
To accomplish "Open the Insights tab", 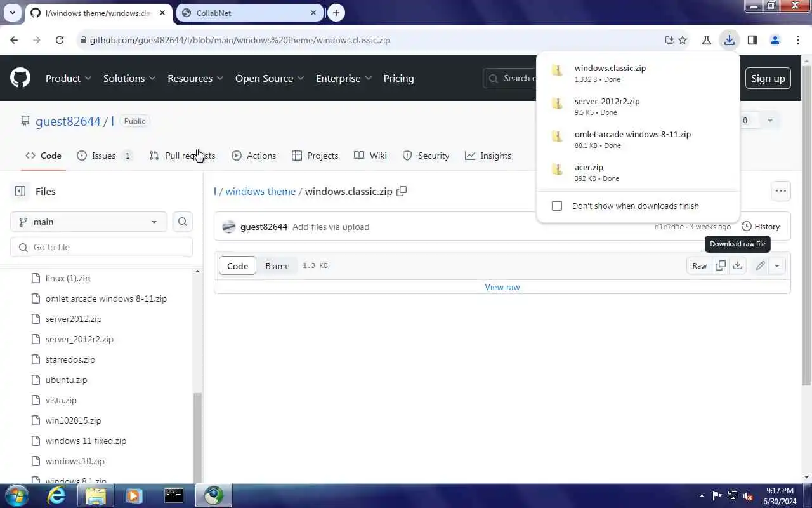I will coord(488,156).
